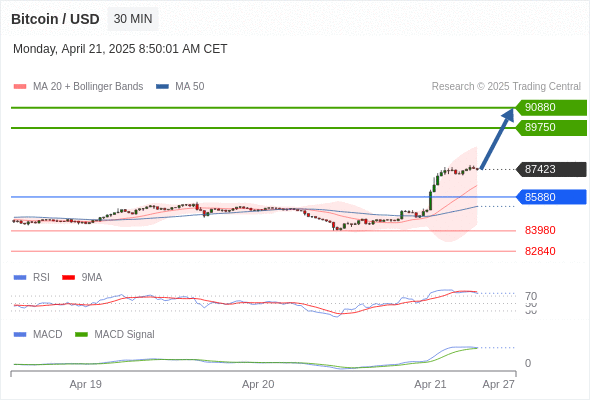This screenshot has width=590, height=400.
Task: Toggle the RSI legend entry
Action: pos(32,277)
